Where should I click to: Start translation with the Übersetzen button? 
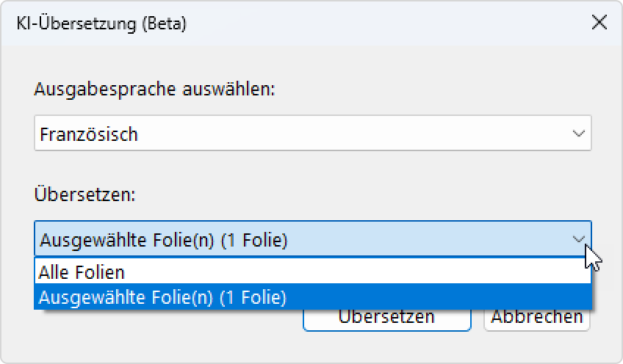pos(386,319)
